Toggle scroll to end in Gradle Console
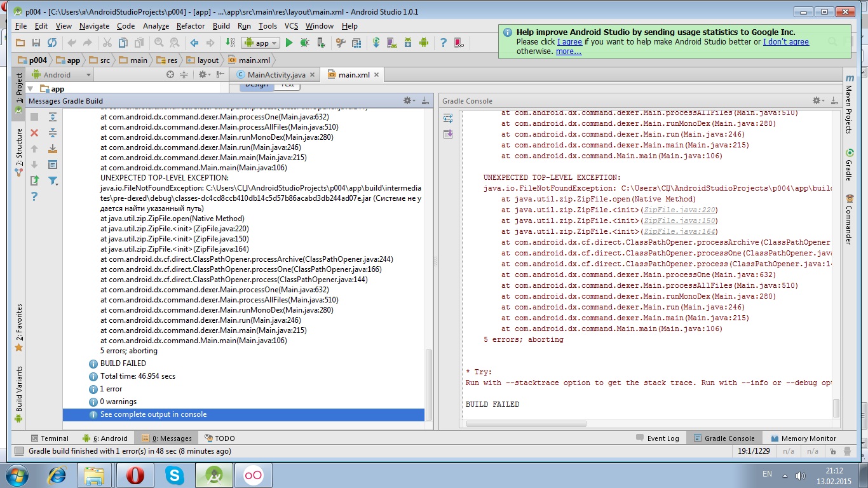This screenshot has height=488, width=868. pos(448,134)
